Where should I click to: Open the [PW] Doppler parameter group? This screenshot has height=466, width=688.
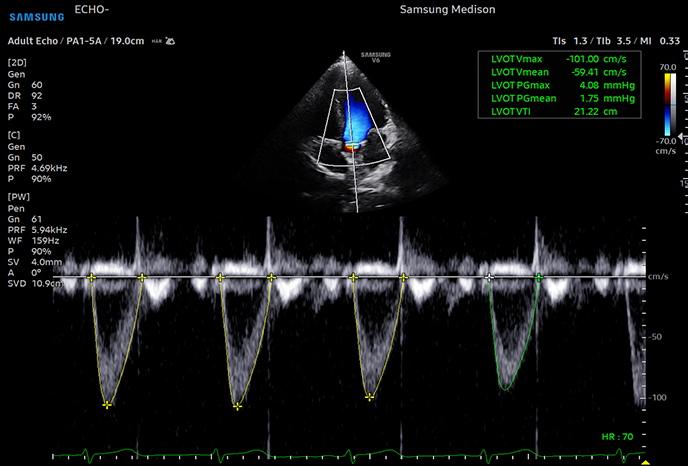pos(20,196)
